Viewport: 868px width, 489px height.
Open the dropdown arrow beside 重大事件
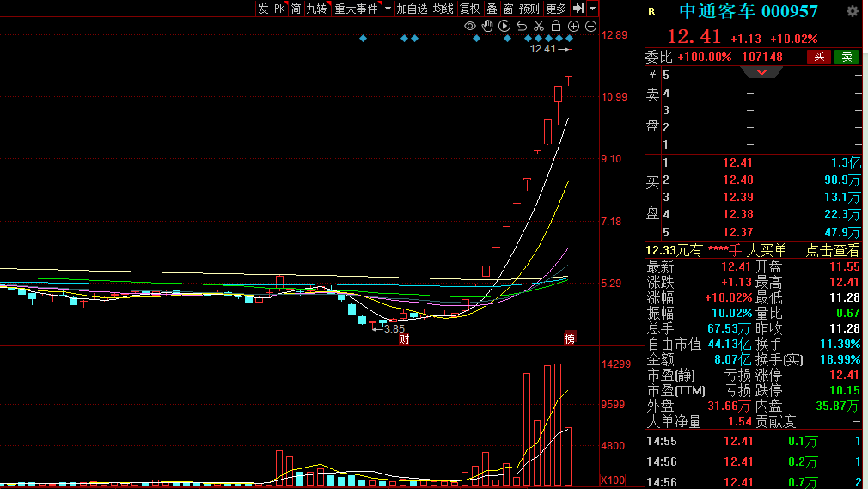tap(388, 9)
